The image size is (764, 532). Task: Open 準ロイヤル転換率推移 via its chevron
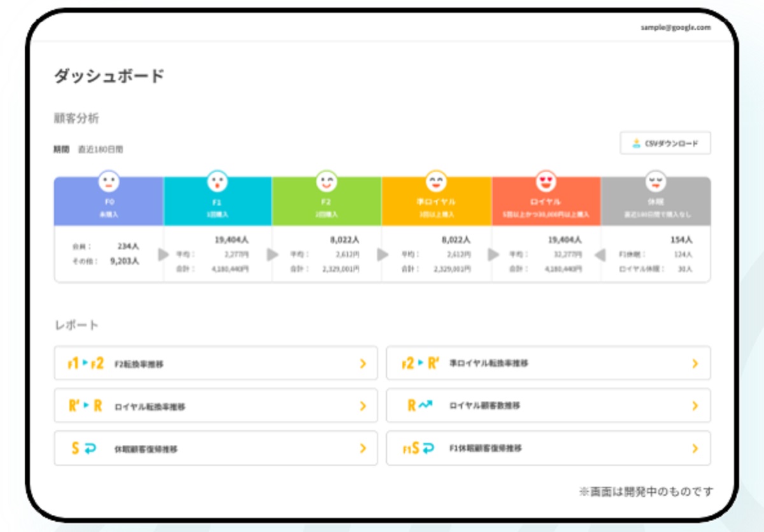[x=695, y=364]
